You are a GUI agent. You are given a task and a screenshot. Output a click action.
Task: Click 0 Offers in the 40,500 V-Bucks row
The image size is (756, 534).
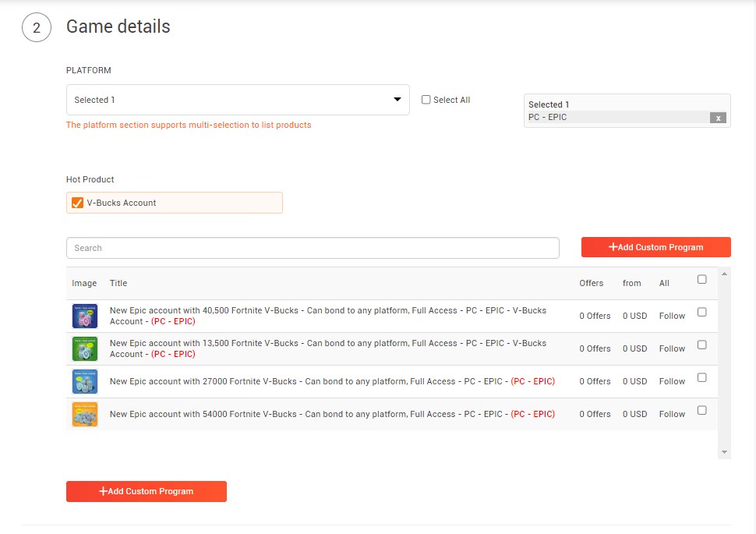click(x=595, y=316)
